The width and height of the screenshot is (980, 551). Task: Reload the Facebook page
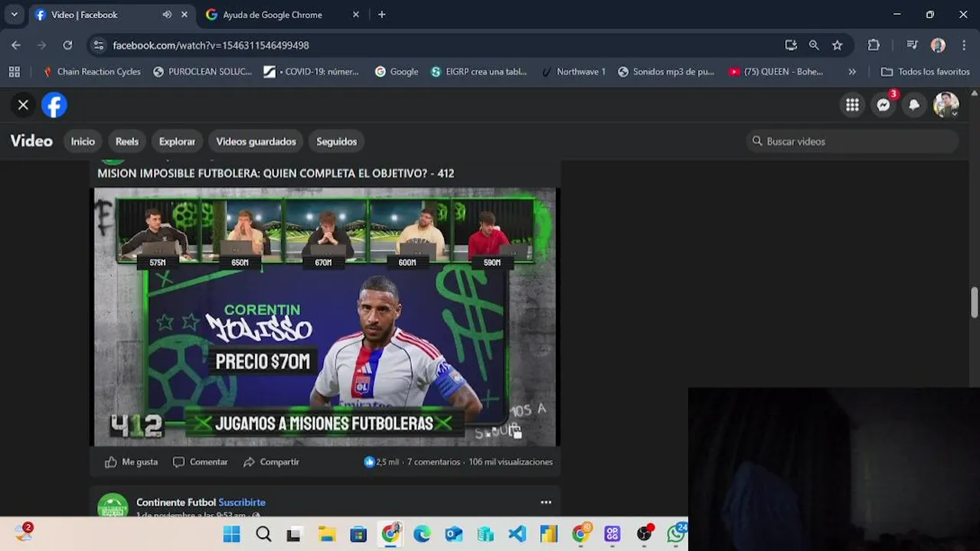point(67,45)
